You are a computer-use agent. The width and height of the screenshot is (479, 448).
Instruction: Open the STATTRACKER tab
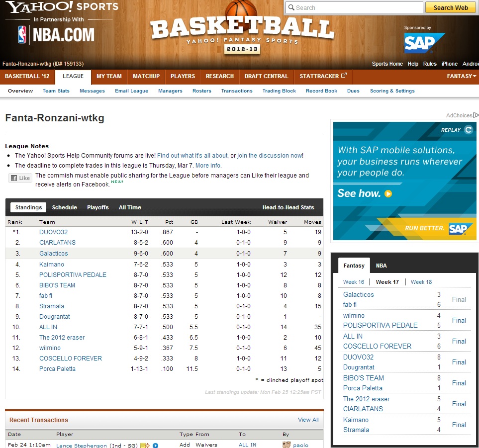pos(323,76)
